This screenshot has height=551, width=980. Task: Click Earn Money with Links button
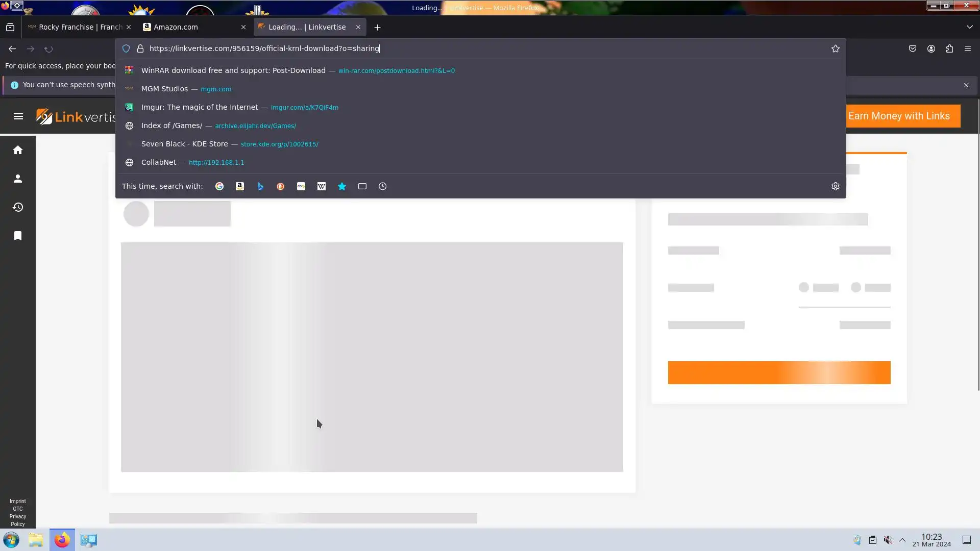(x=899, y=116)
